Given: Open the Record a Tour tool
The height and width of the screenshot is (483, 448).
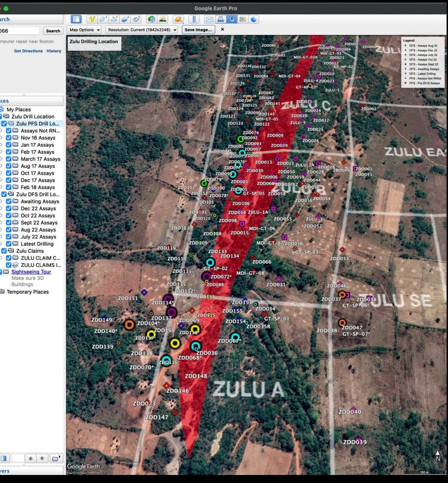Looking at the screenshot, I should coord(136,19).
